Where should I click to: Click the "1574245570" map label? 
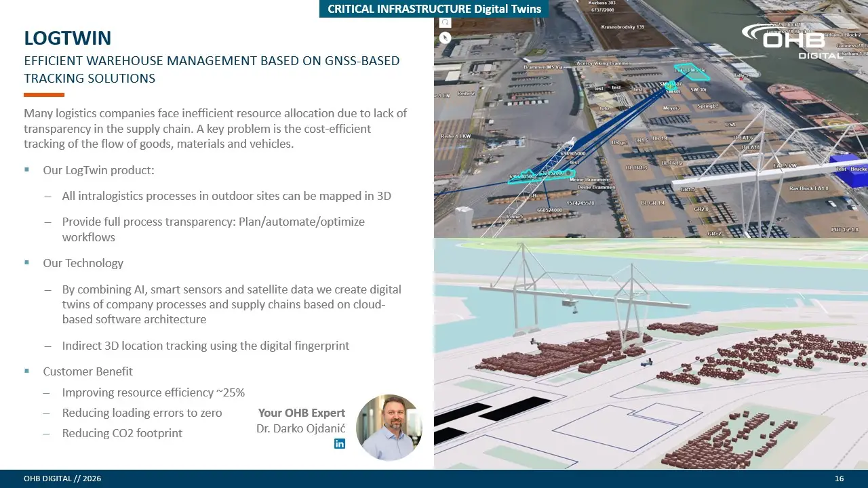tap(580, 203)
